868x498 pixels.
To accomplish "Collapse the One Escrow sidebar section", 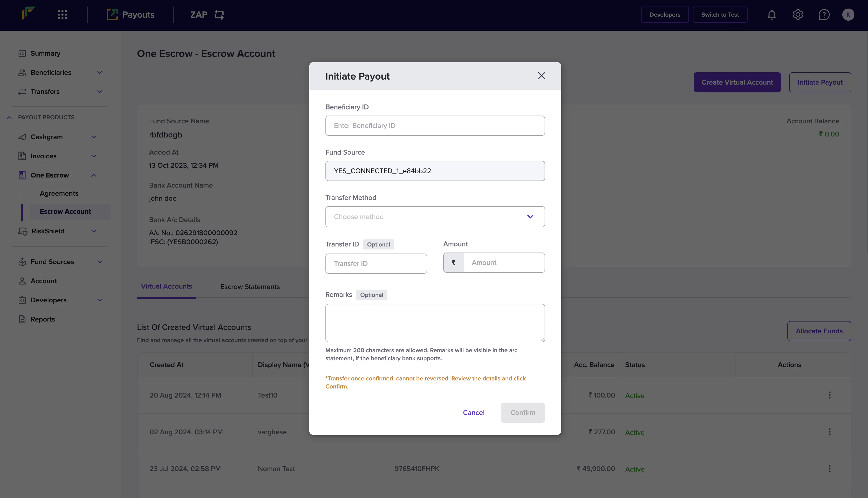I will [x=93, y=175].
